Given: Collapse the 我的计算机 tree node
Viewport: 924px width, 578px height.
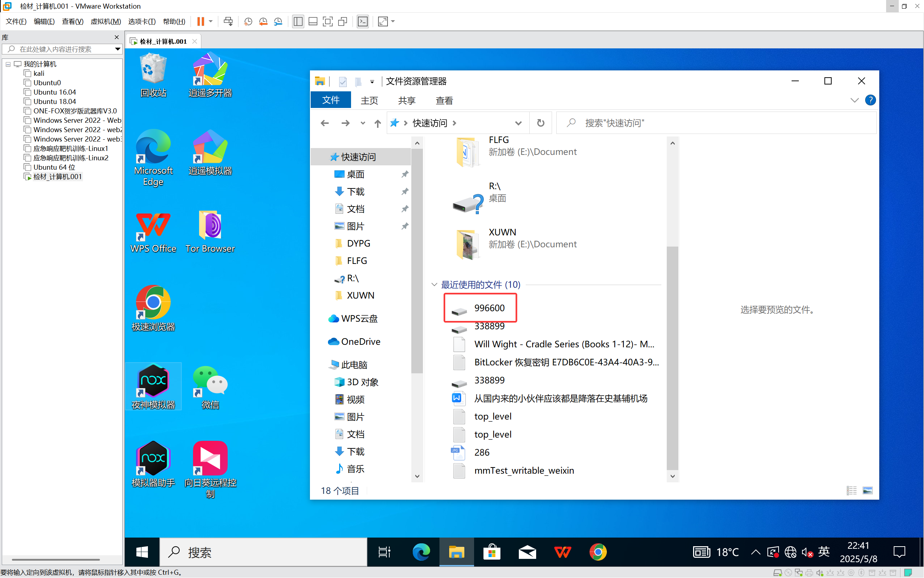Looking at the screenshot, I should tap(8, 64).
